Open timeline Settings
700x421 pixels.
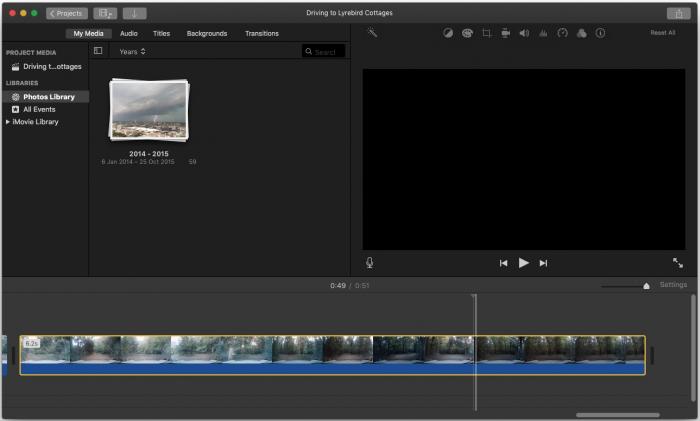(x=673, y=284)
